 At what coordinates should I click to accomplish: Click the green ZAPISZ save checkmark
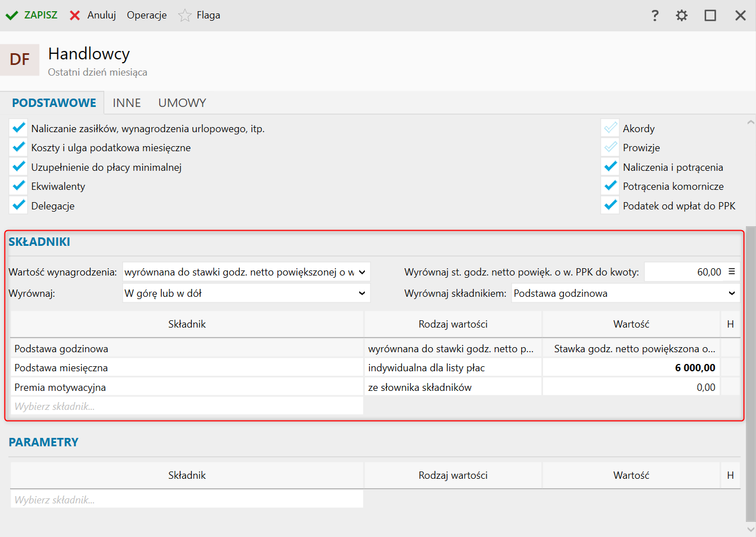(12, 16)
